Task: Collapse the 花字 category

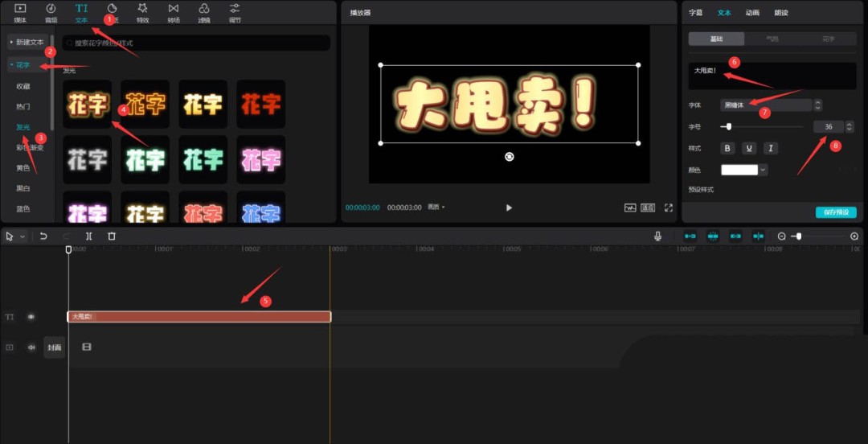Action: pyautogui.click(x=27, y=65)
